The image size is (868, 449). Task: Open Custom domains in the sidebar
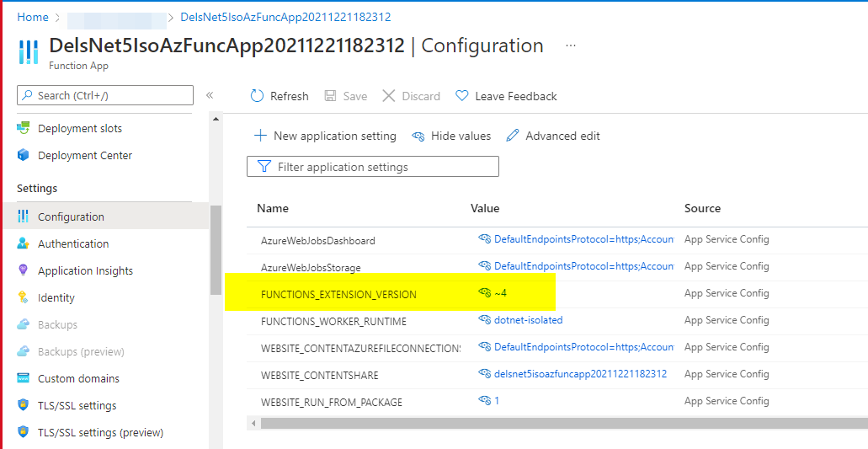pyautogui.click(x=78, y=379)
